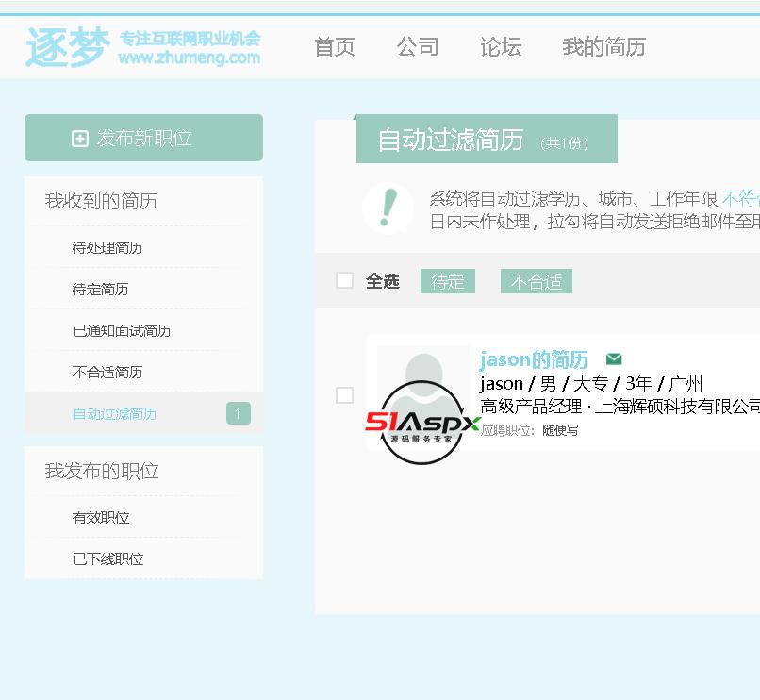
Task: Click the 自动过滤简历 page title tab
Action: [x=487, y=140]
